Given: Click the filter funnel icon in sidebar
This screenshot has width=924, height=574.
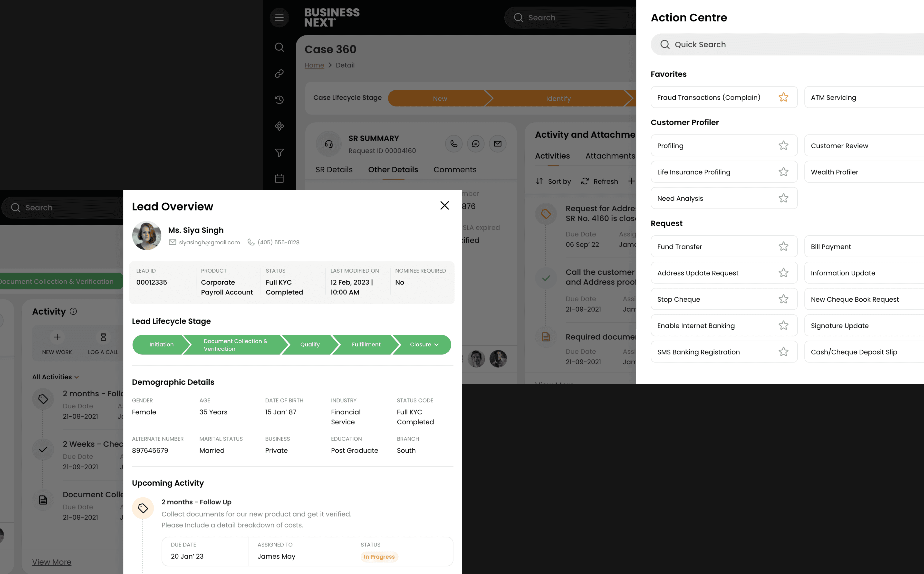Looking at the screenshot, I should 279,153.
